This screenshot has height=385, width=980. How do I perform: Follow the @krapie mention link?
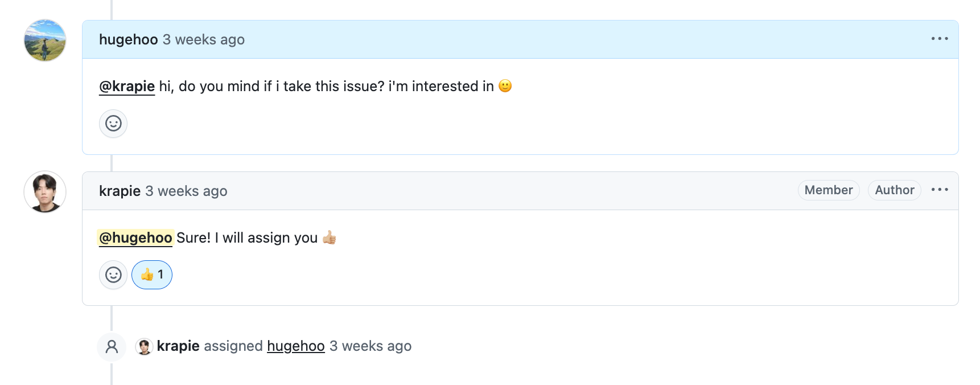[127, 87]
